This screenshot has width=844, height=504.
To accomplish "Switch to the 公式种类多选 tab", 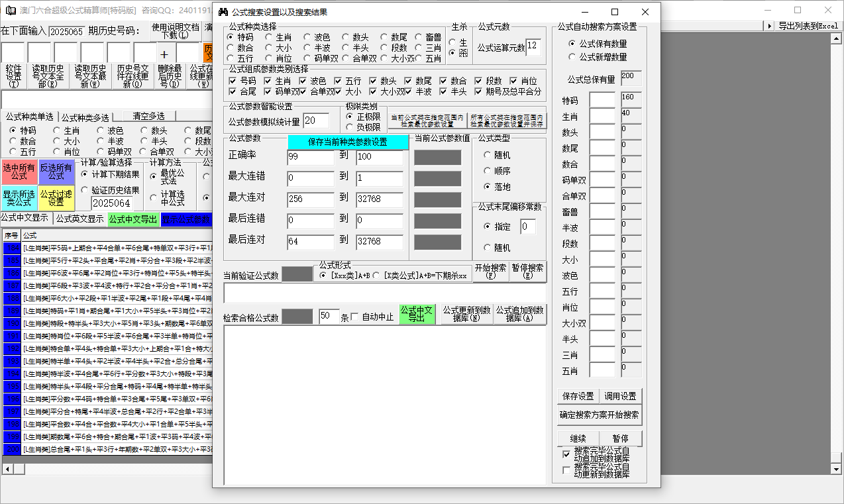I will tap(85, 117).
